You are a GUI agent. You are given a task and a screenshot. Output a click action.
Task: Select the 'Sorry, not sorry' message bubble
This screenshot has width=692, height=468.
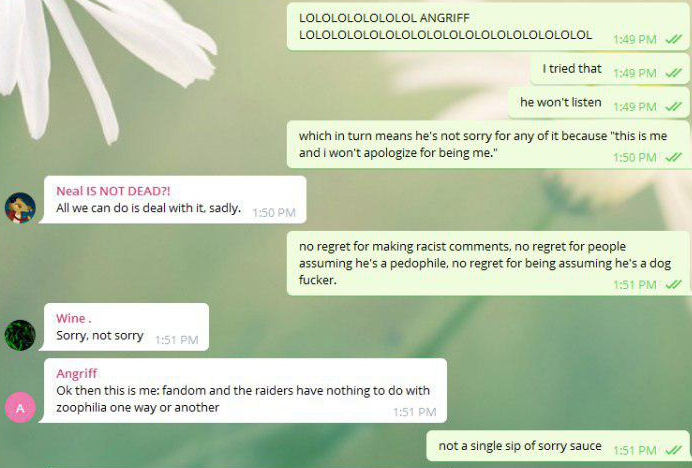[x=124, y=327]
